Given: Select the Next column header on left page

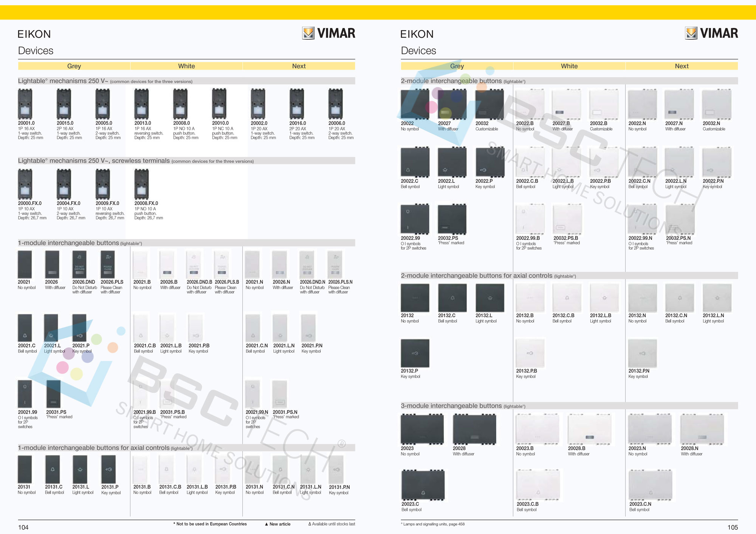Looking at the screenshot, I should [x=299, y=66].
